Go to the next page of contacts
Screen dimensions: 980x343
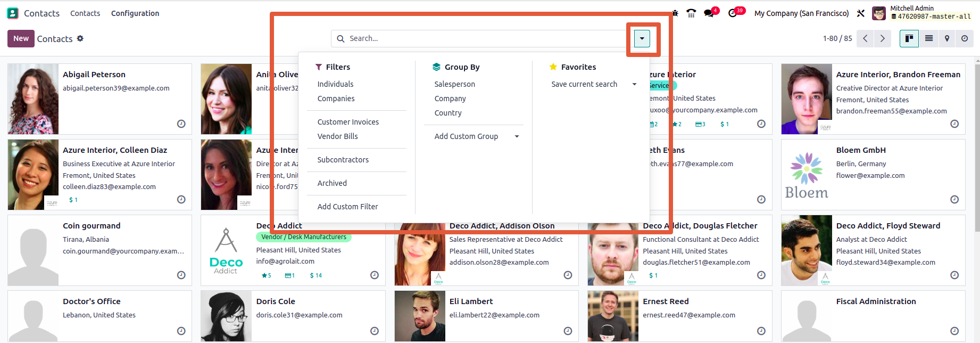coord(883,38)
